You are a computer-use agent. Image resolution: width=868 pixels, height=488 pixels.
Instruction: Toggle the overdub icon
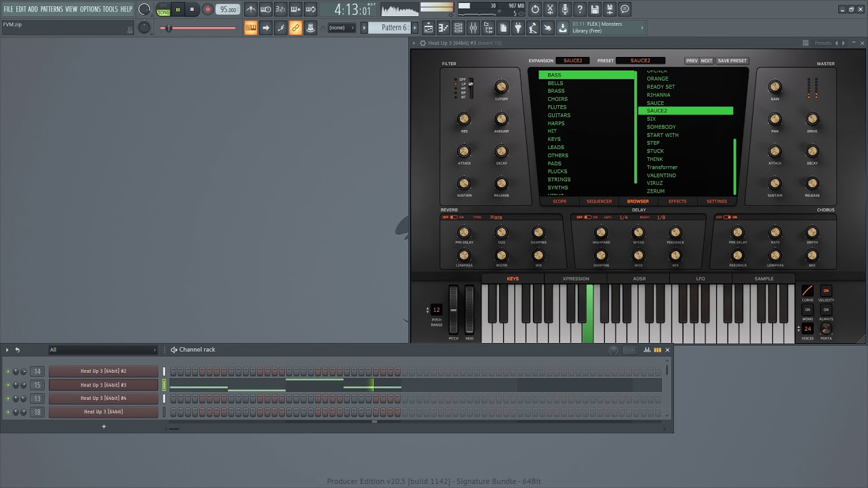click(296, 9)
